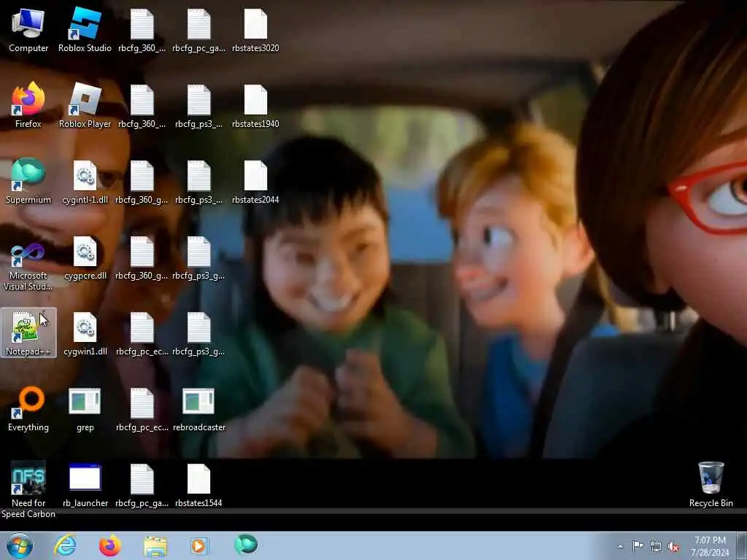Select rbcfg_360_... file beside Roblox Player
This screenshot has height=560, width=747.
[142, 106]
